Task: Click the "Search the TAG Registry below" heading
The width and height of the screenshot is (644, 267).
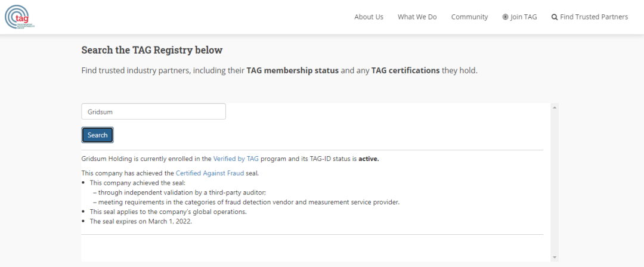Action: coord(151,50)
